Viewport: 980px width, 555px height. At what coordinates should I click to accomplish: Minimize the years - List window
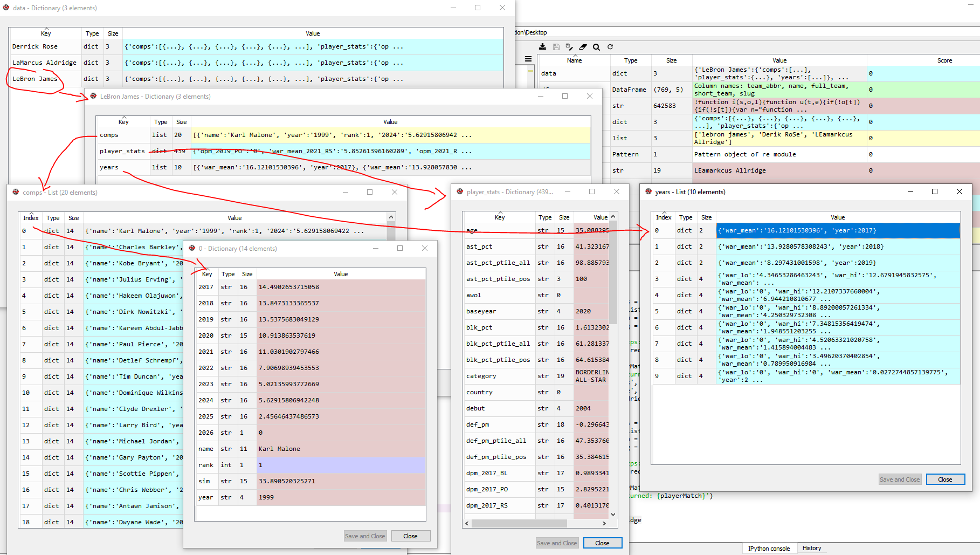tap(910, 191)
